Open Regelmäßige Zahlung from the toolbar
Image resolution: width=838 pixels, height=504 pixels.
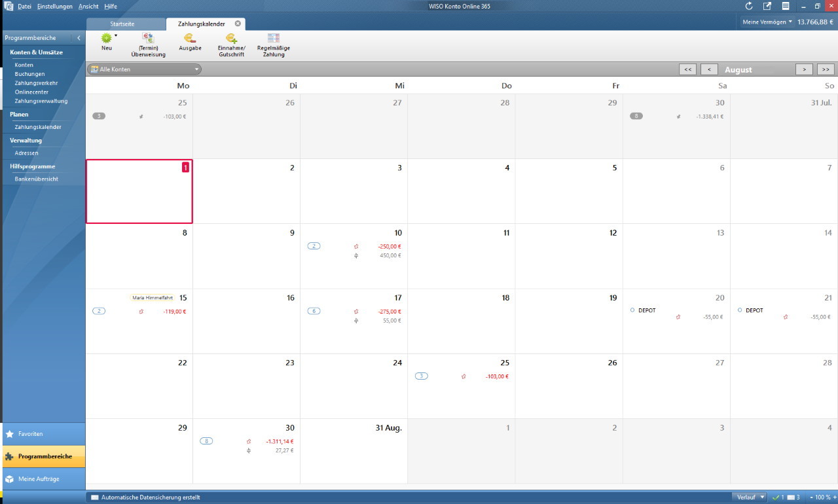click(x=273, y=39)
